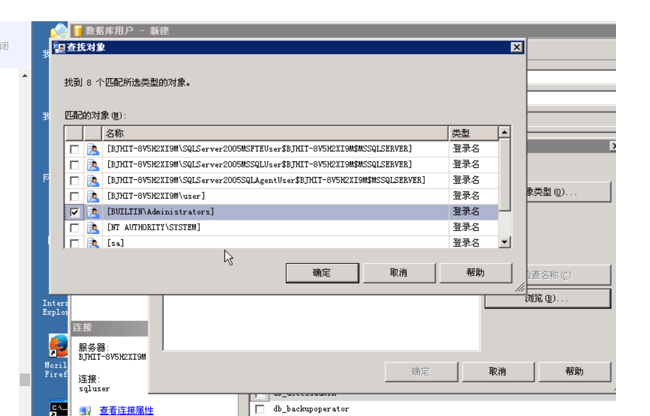Click the login icon for SQLServer2005MSSQLUser row
Screen dimensions: 650x416
click(93, 165)
